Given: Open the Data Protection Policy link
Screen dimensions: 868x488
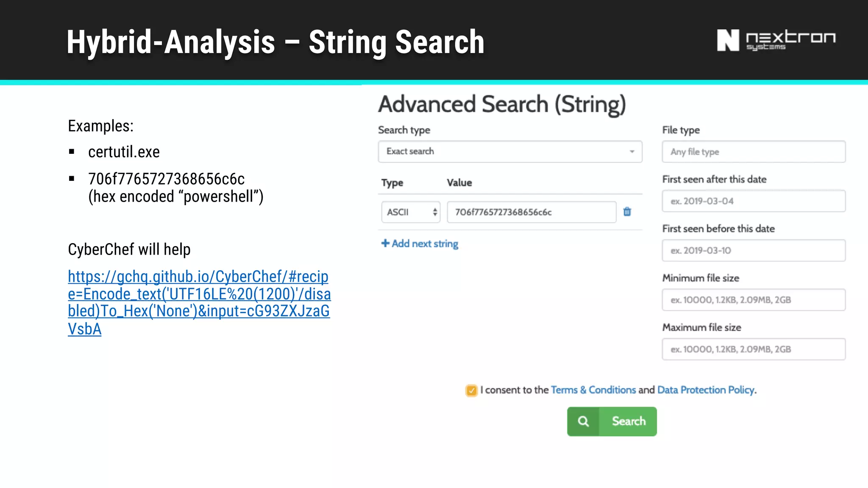Looking at the screenshot, I should point(706,390).
